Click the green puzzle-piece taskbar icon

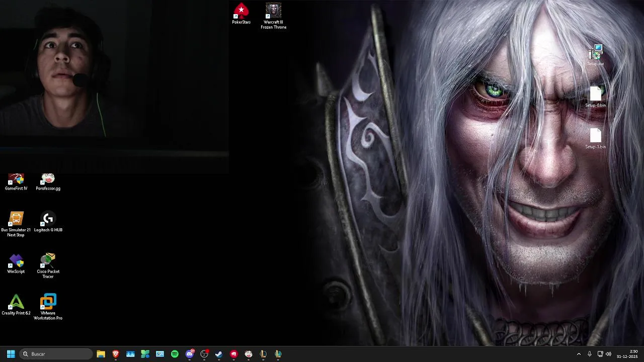coord(145,354)
